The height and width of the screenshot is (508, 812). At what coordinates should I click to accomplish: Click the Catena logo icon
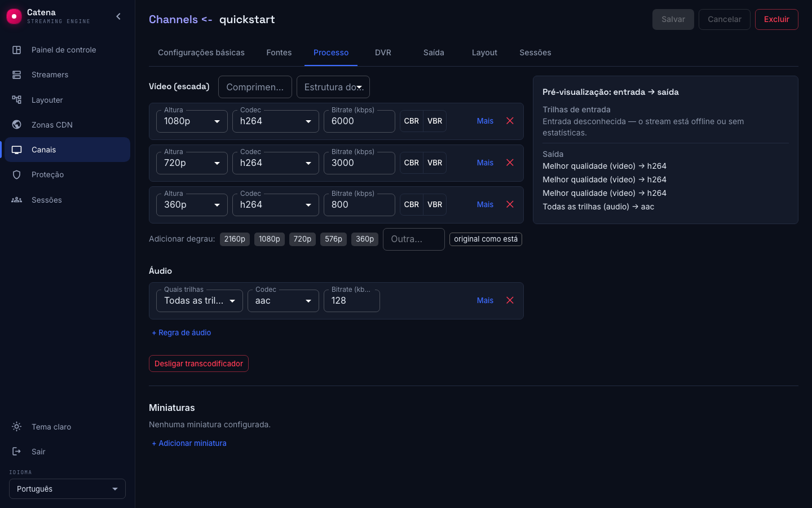click(x=14, y=16)
